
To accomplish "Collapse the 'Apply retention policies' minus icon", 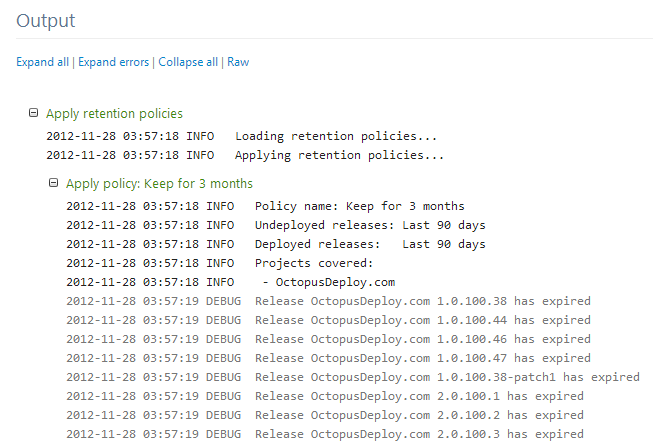I will [x=34, y=114].
